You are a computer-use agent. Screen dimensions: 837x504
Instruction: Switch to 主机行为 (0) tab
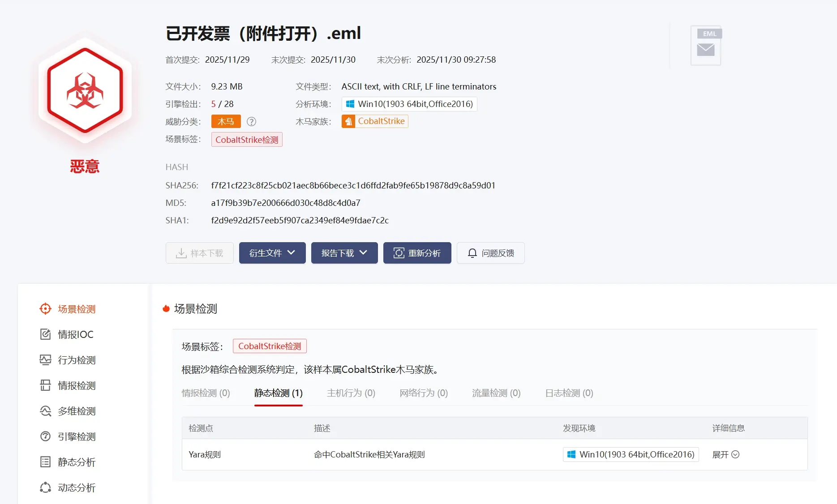coord(351,393)
